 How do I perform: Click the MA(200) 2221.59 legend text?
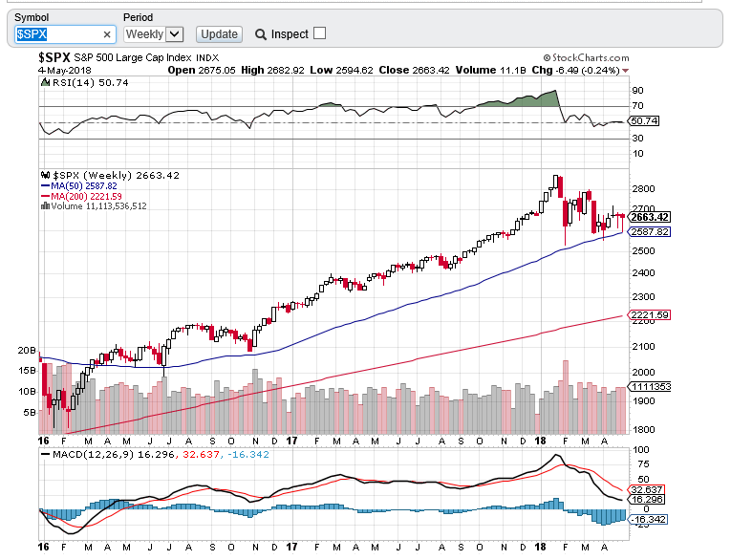tap(86, 196)
